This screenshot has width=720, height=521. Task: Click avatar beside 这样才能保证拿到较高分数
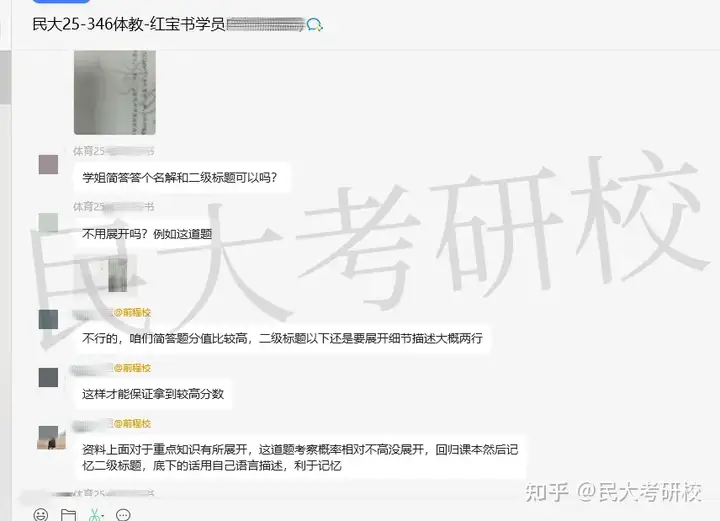click(x=48, y=377)
